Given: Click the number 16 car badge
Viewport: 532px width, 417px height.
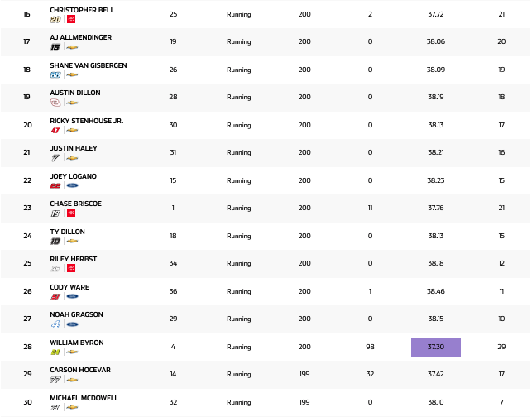Looking at the screenshot, I should 55,47.
